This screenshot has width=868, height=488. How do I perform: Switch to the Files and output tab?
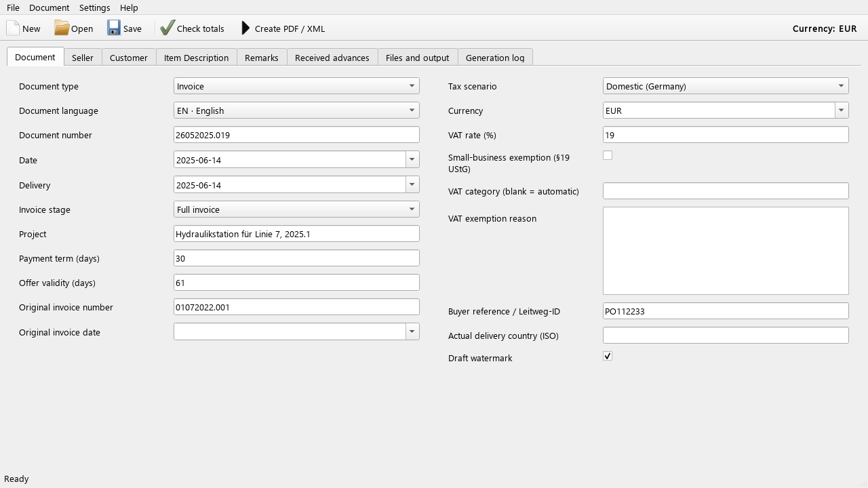tap(418, 58)
